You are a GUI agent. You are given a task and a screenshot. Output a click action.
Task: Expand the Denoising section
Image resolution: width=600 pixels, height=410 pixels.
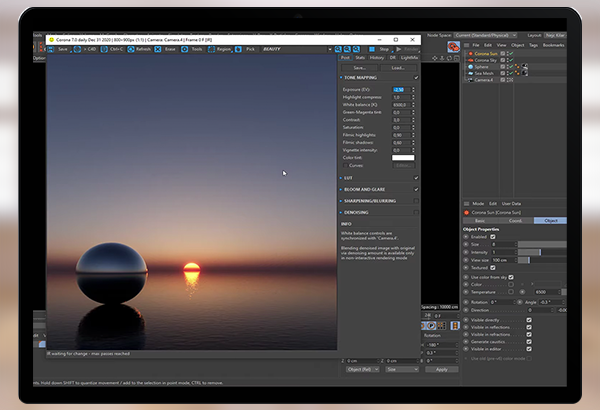pos(341,212)
